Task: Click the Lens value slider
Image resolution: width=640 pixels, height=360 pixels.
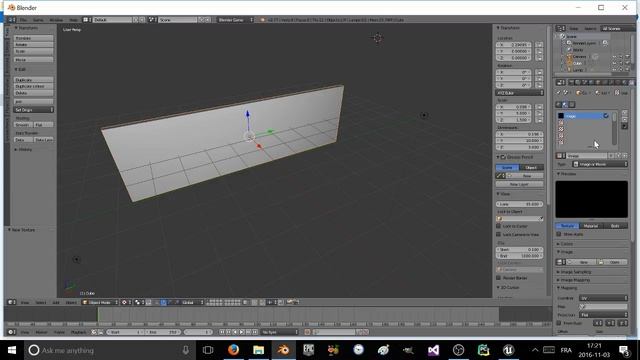Action: (x=519, y=204)
